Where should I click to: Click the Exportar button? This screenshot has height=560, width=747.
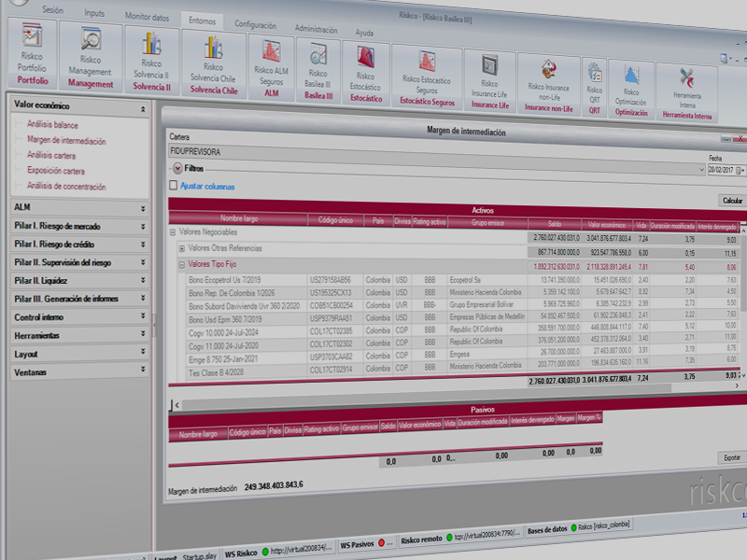[x=732, y=457]
